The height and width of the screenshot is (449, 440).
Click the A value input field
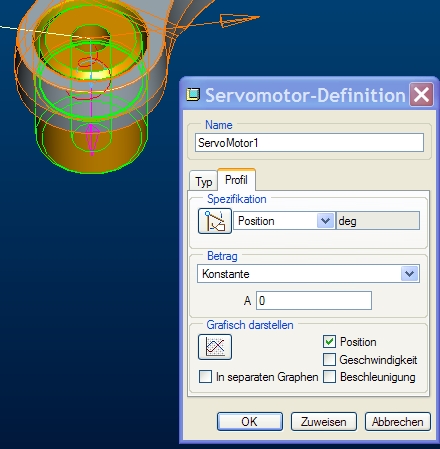(x=314, y=300)
